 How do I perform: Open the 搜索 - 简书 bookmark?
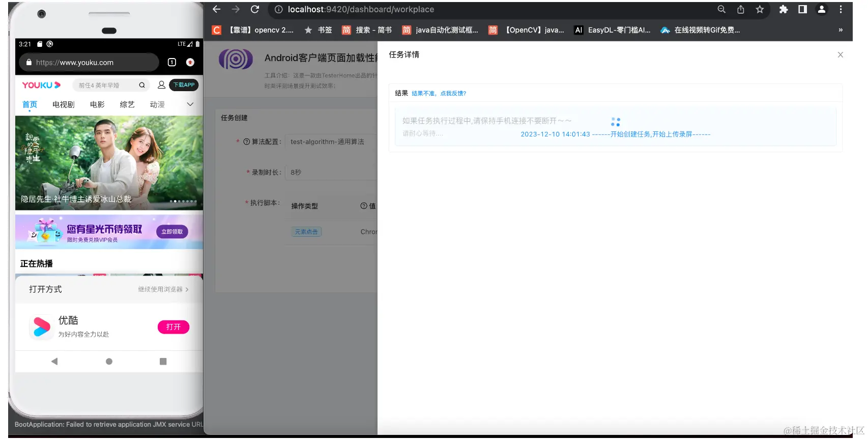(x=367, y=30)
